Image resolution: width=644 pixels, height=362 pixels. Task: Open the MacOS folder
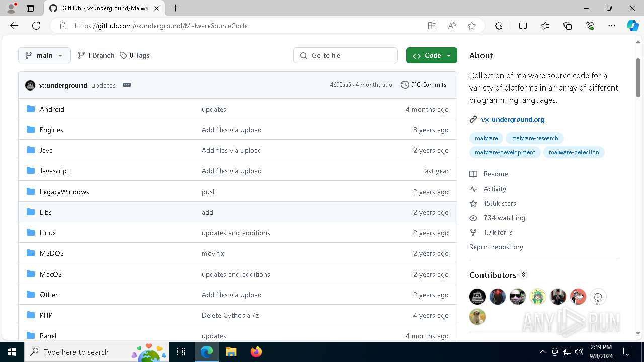pyautogui.click(x=50, y=274)
